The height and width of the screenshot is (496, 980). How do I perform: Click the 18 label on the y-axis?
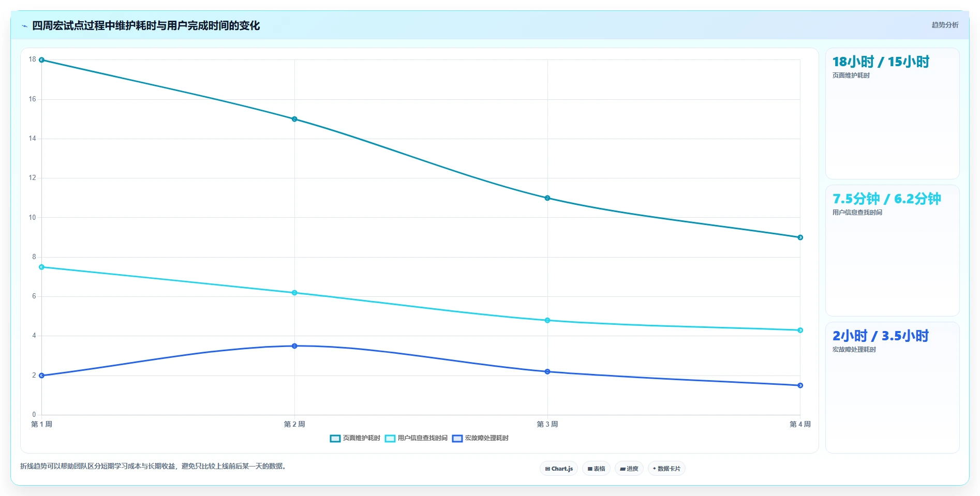[x=33, y=59]
